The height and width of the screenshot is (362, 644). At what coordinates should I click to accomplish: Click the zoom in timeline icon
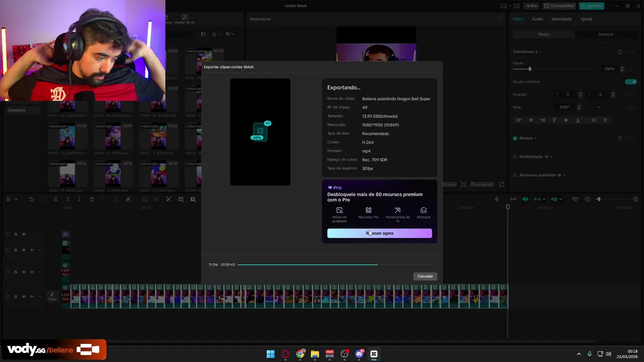coord(635,199)
